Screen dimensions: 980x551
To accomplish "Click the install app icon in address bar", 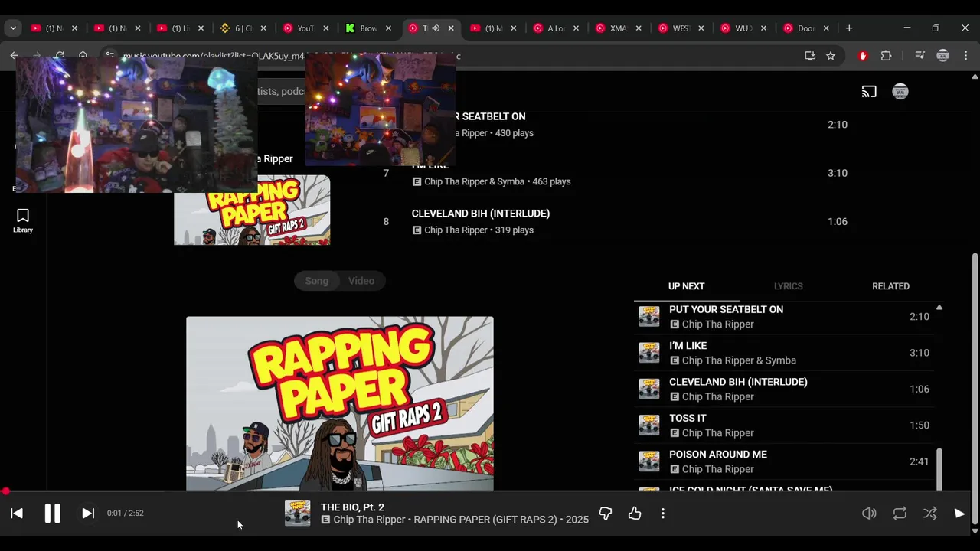I will 810,56.
